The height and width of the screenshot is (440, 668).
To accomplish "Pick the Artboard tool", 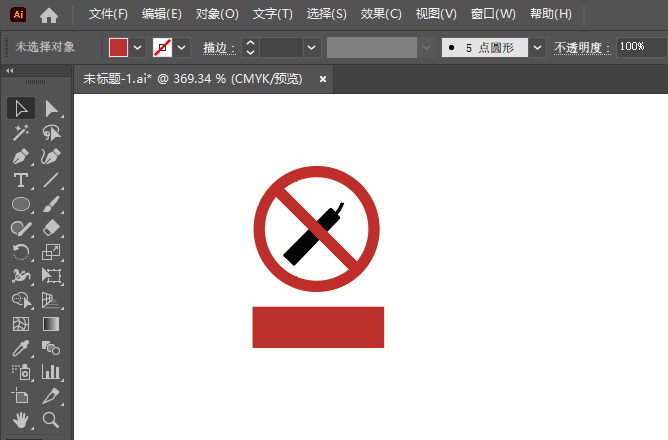I will [x=21, y=396].
